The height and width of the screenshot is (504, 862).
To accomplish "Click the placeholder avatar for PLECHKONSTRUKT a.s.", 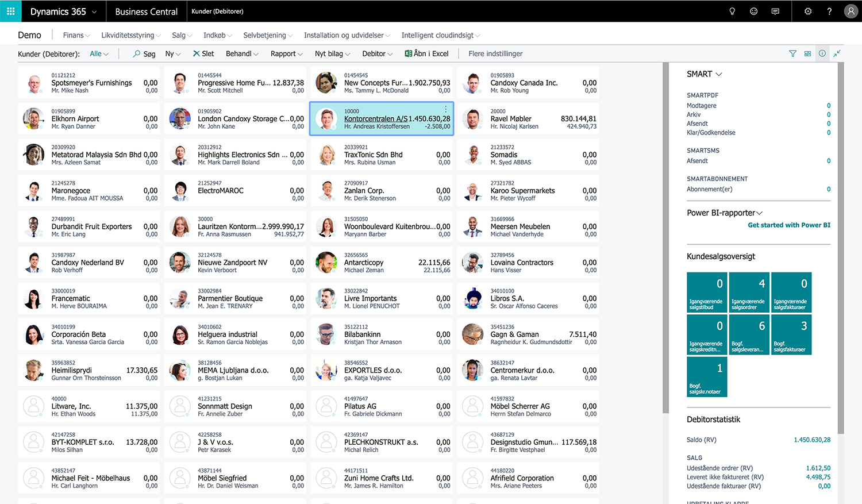I will [326, 443].
